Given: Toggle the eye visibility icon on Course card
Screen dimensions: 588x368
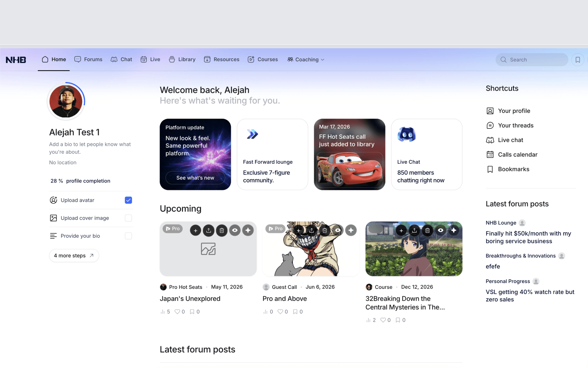Looking at the screenshot, I should click(x=441, y=230).
